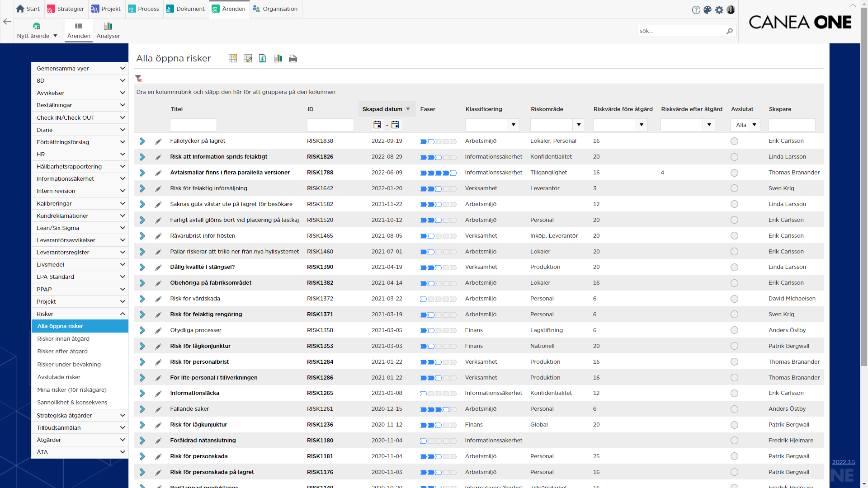Open Risker efter åtgärd view
Screen dimensions: 868x488
point(62,352)
